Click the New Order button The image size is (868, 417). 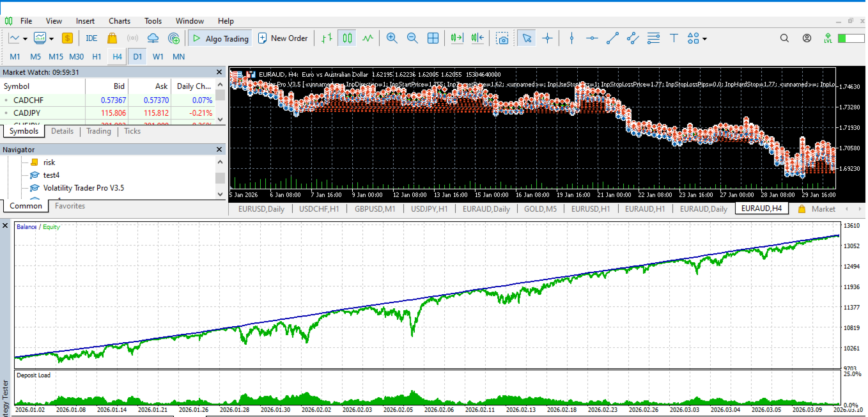coord(283,38)
